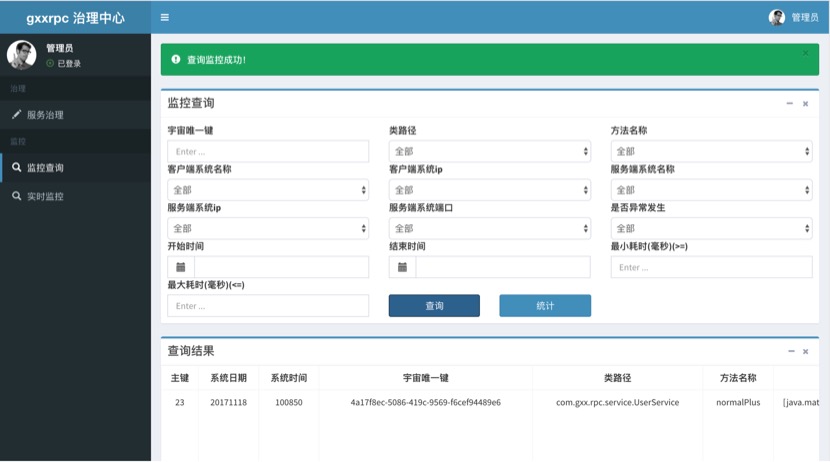Screen dimensions: 830x462
Task: Close the 查询结果 panel
Action: pos(805,351)
